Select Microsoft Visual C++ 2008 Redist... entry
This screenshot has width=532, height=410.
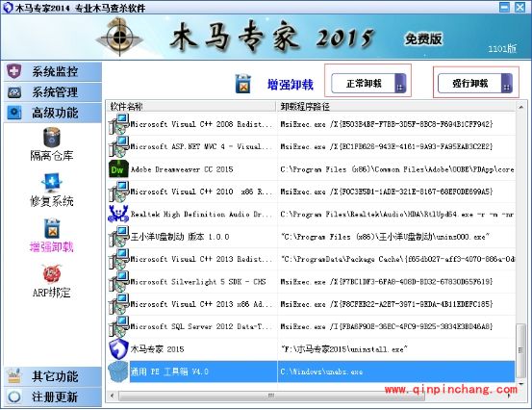click(x=201, y=124)
